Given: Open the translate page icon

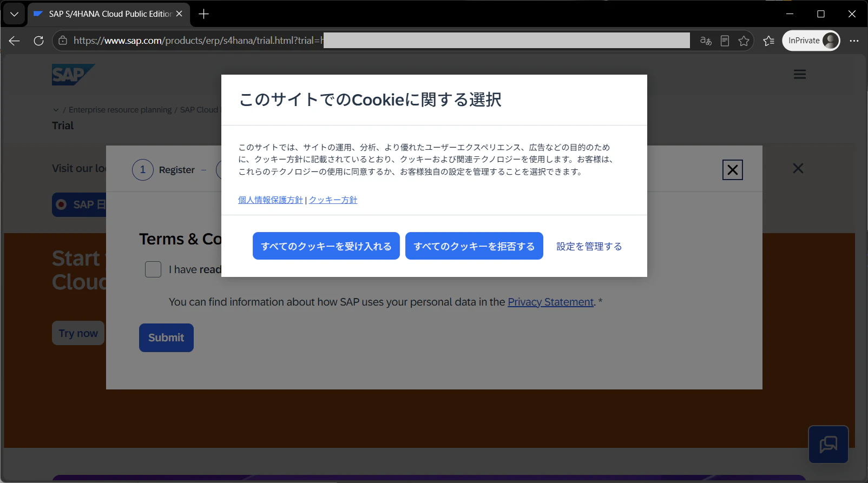Looking at the screenshot, I should coord(706,41).
